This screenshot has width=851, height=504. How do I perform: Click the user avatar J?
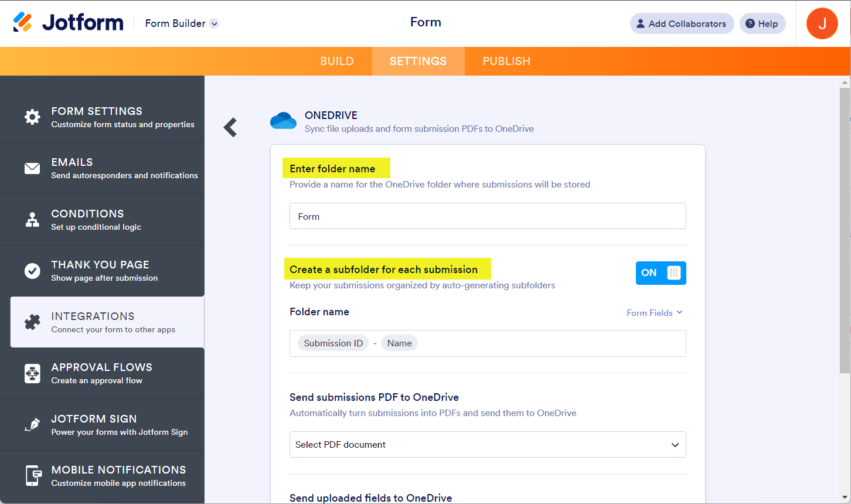click(x=822, y=23)
